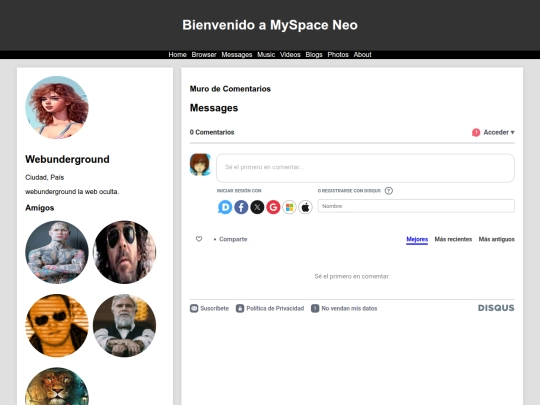Open the friend photo with aviator sunglasses
This screenshot has height=405, width=540.
tap(124, 252)
